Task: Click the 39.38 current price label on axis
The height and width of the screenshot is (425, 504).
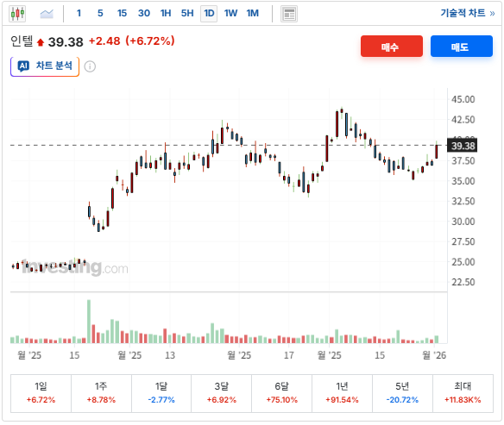Action: pos(463,146)
